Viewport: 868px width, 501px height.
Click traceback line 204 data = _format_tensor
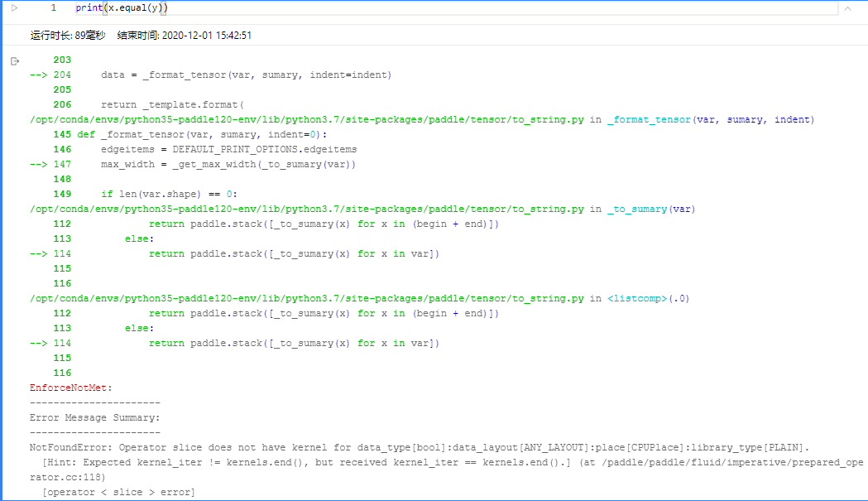pos(211,75)
